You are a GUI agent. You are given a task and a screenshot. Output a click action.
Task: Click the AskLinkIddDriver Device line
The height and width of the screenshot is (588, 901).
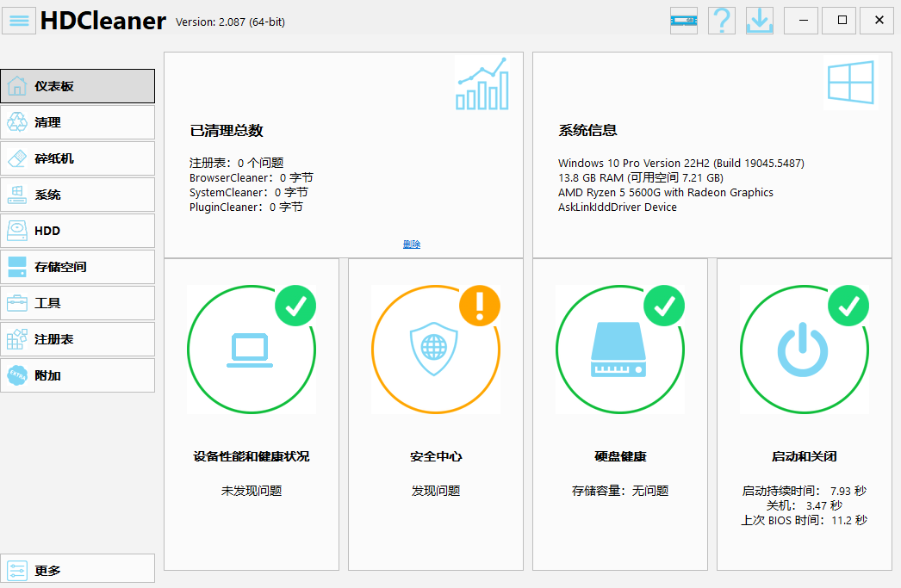click(617, 207)
